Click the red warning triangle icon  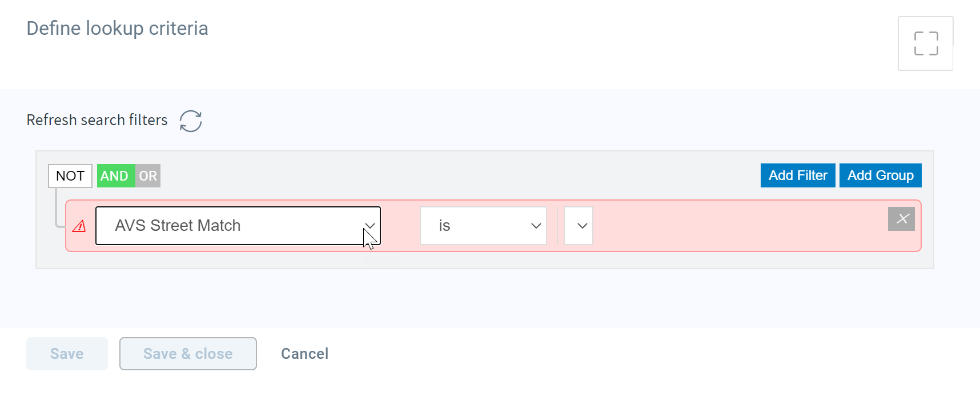tap(79, 226)
